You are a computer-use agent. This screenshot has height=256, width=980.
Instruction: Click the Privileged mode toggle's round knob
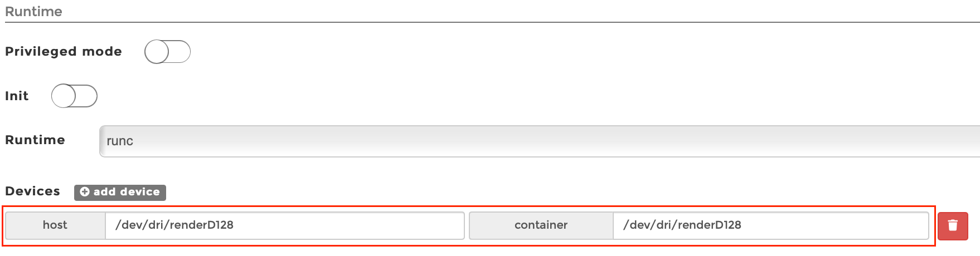point(157,52)
